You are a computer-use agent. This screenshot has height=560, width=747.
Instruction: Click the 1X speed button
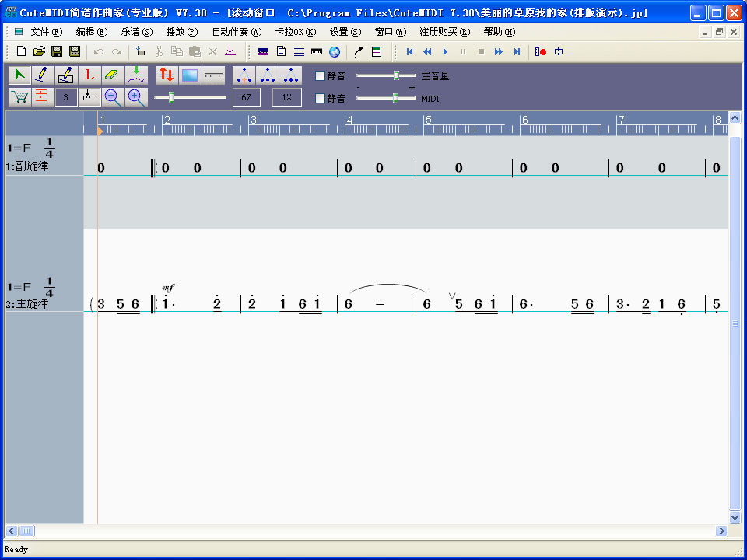(286, 97)
